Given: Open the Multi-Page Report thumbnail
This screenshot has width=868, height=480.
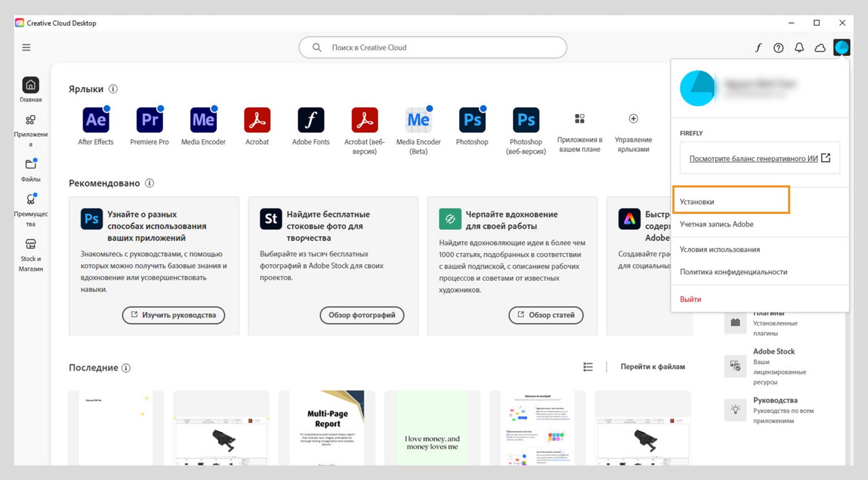Looking at the screenshot, I should pyautogui.click(x=327, y=428).
